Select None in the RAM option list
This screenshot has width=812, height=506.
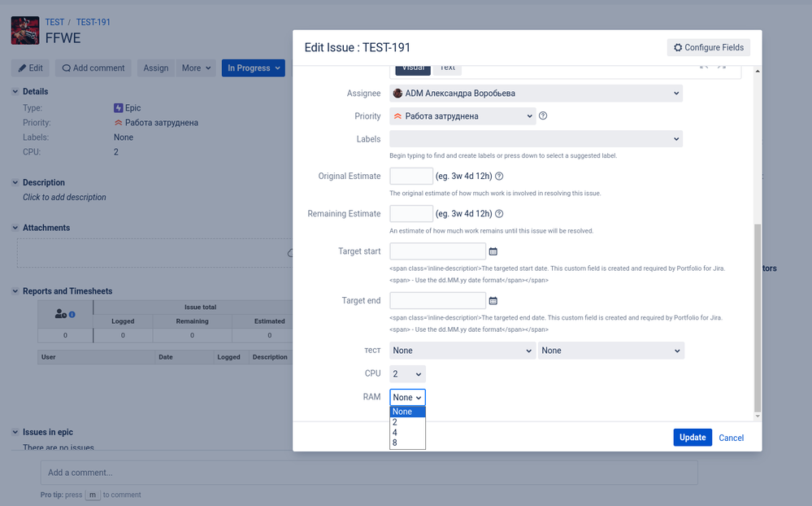[407, 412]
